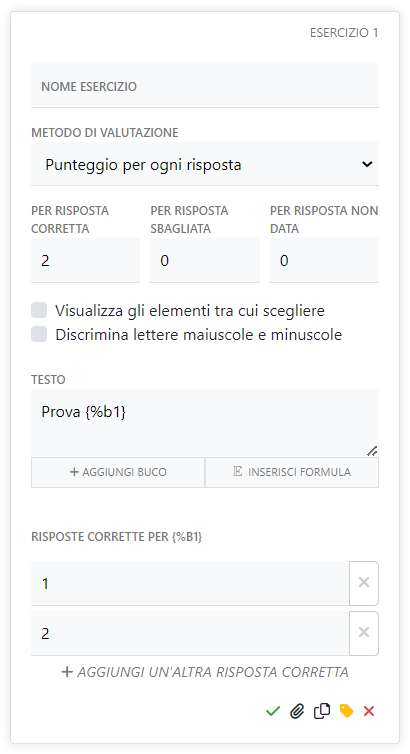Open Metodo di valutazione dropdown
Image resolution: width=410 pixels, height=754 pixels.
tap(205, 164)
